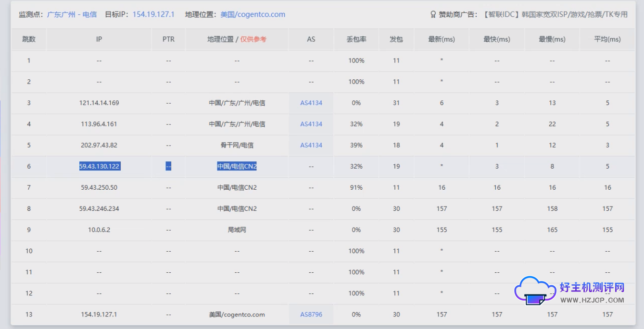Click the 平均(ms) column header
644x329 pixels.
[607, 39]
